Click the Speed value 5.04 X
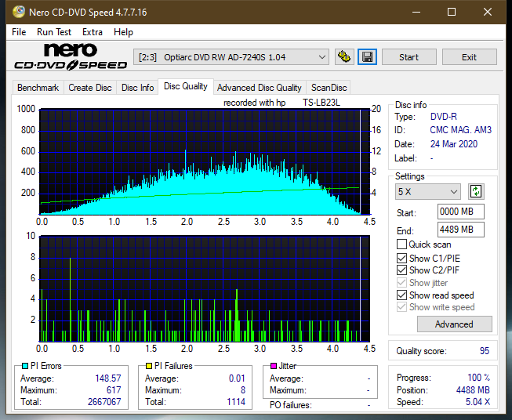Image resolution: width=512 pixels, height=420 pixels. [x=478, y=402]
